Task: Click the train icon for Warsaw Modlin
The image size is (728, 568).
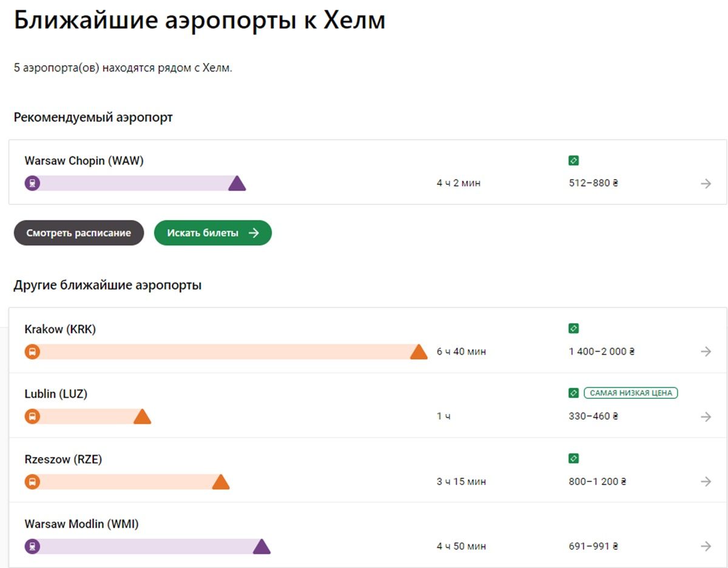Action: pyautogui.click(x=32, y=546)
